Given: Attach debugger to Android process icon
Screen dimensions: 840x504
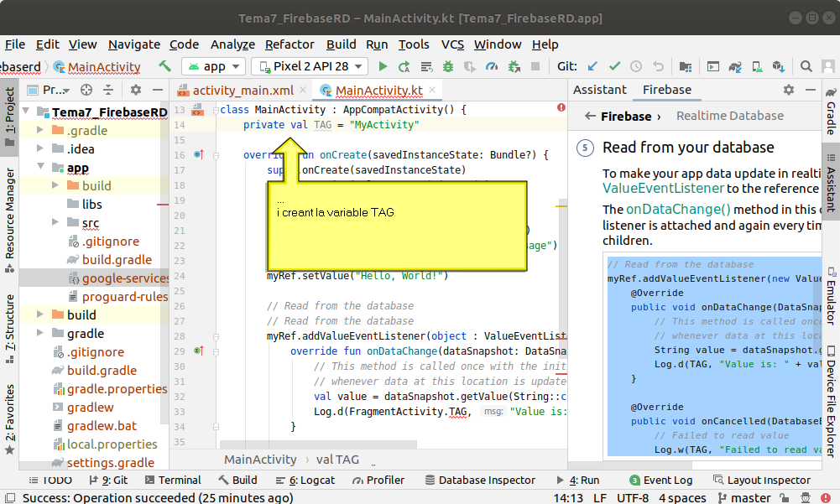Looking at the screenshot, I should coord(514,66).
